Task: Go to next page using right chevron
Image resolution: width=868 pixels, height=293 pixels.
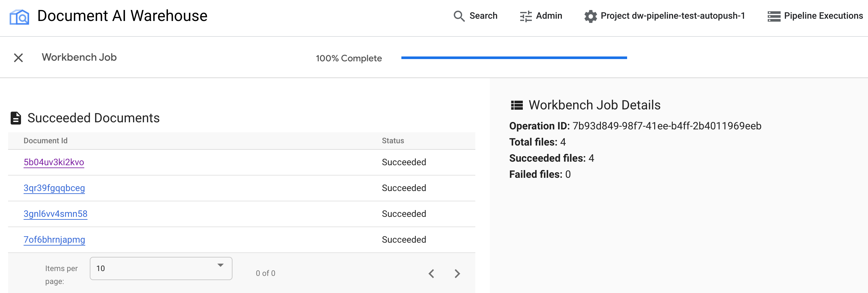Action: pyautogui.click(x=457, y=273)
